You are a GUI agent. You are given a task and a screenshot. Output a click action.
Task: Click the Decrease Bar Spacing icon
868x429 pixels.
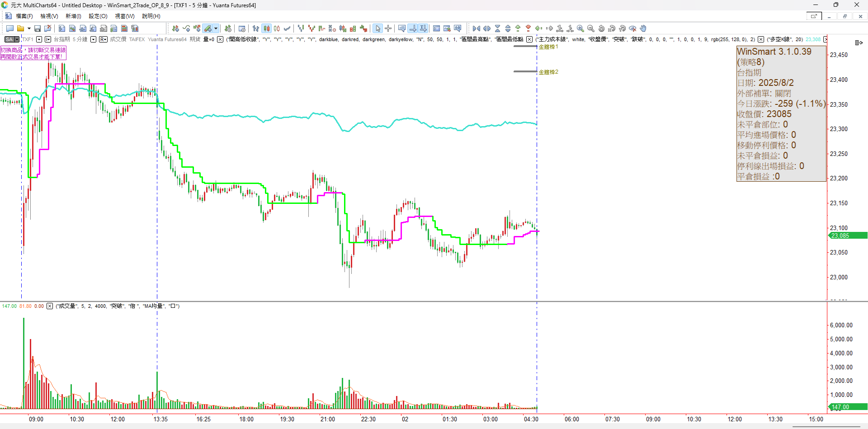476,28
